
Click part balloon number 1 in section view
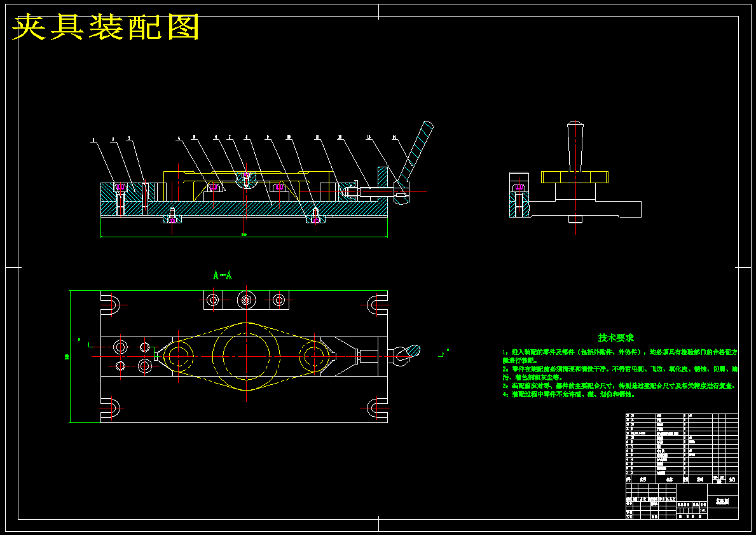click(x=93, y=141)
